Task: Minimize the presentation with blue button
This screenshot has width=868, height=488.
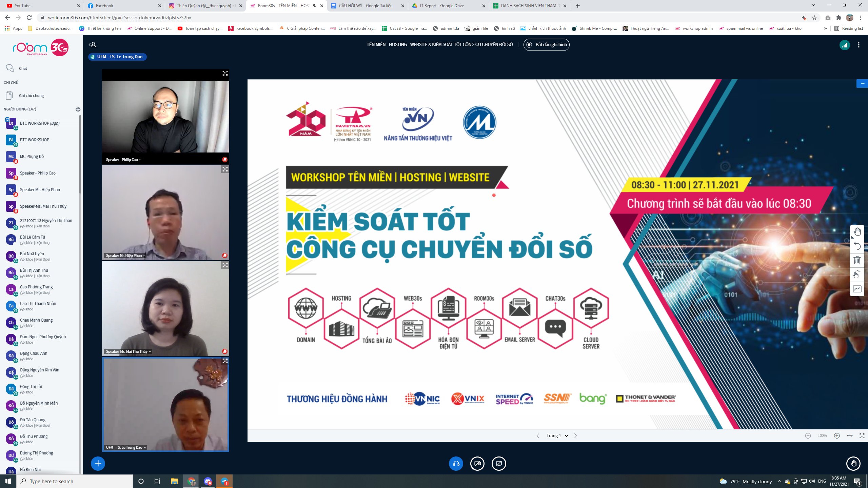Action: click(x=862, y=83)
